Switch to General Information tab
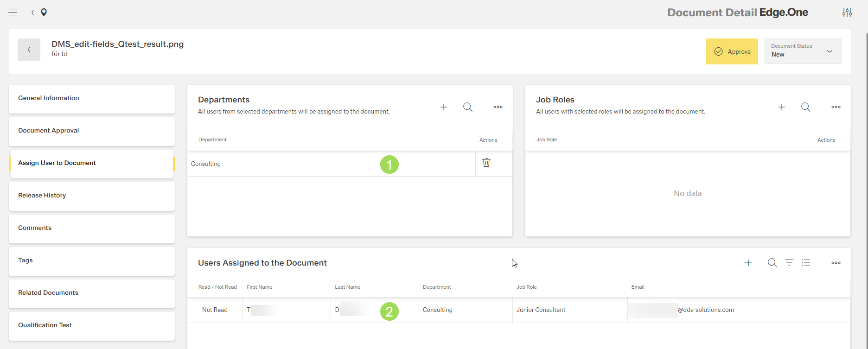Screen dimensions: 868x349 (91, 98)
